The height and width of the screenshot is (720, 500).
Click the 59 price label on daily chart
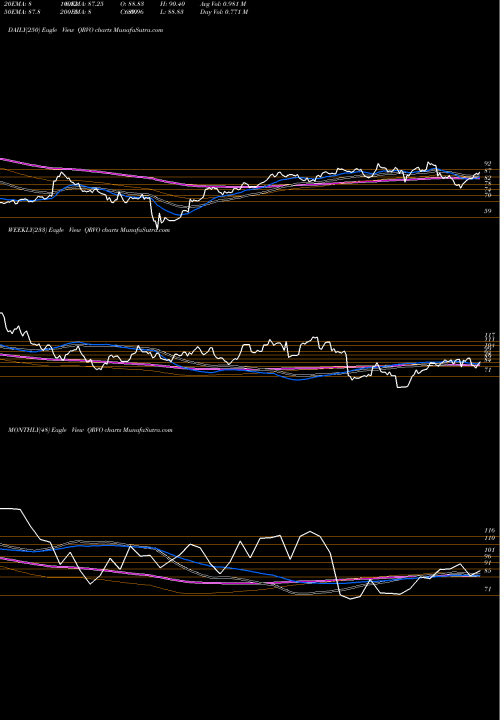tap(488, 211)
